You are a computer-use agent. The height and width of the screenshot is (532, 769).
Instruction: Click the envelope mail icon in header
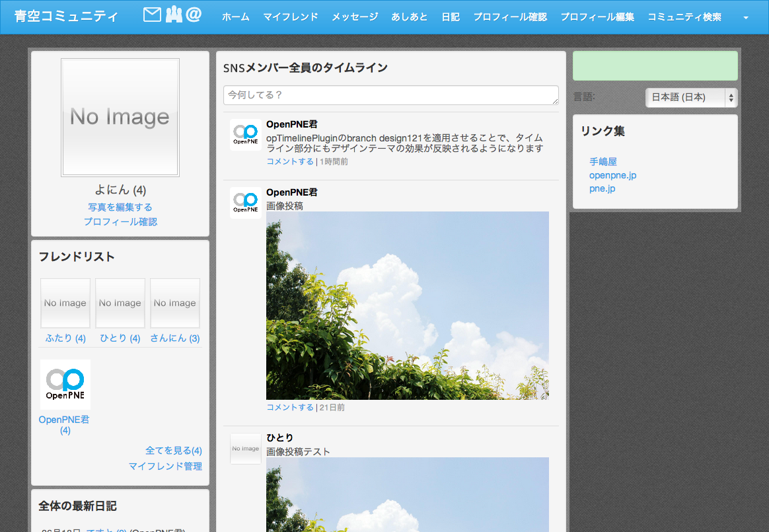(152, 15)
